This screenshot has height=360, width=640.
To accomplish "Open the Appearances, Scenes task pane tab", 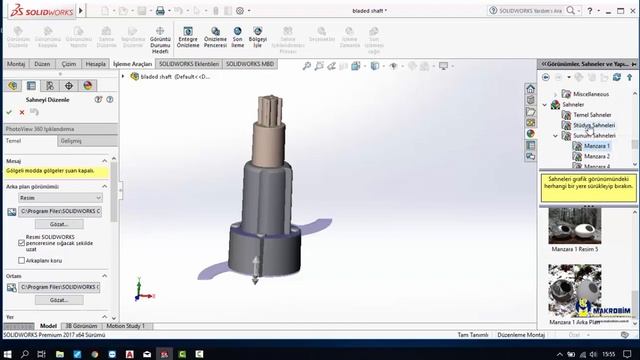I will (x=530, y=133).
